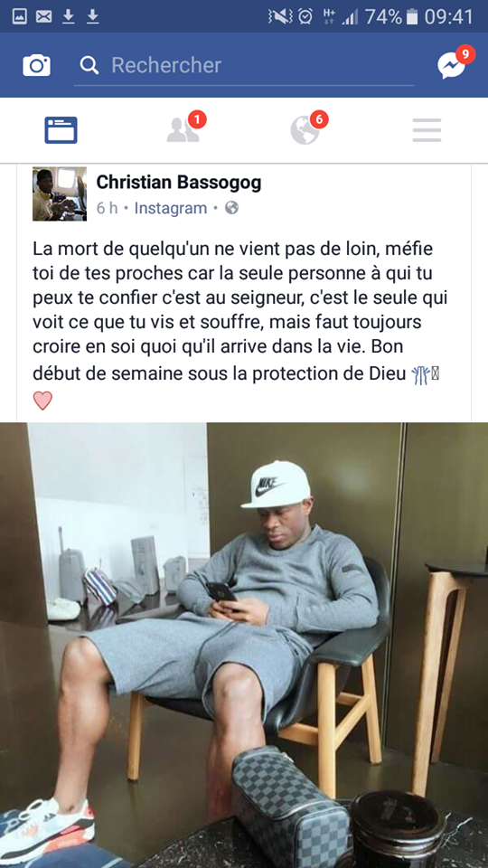The width and height of the screenshot is (488, 868).
Task: Tap the post caption text
Action: point(239,322)
